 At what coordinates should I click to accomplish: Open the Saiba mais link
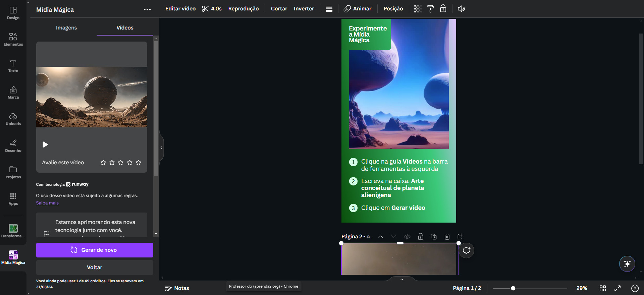tap(47, 203)
